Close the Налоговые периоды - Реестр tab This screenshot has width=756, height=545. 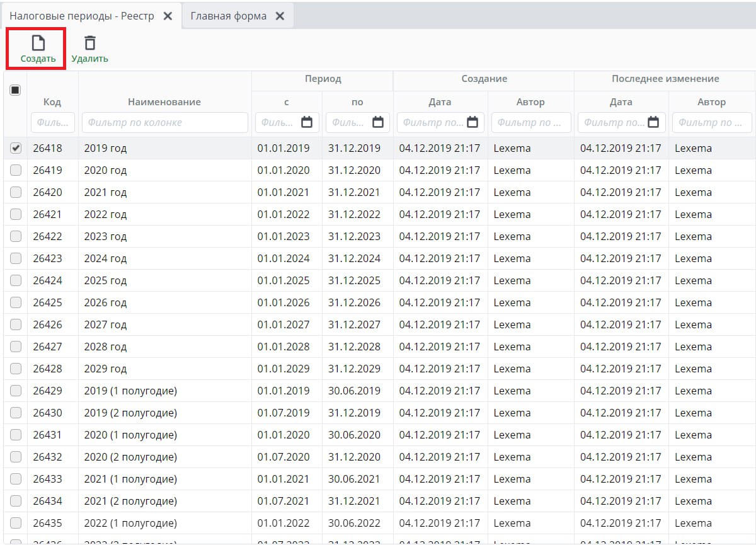(x=168, y=16)
